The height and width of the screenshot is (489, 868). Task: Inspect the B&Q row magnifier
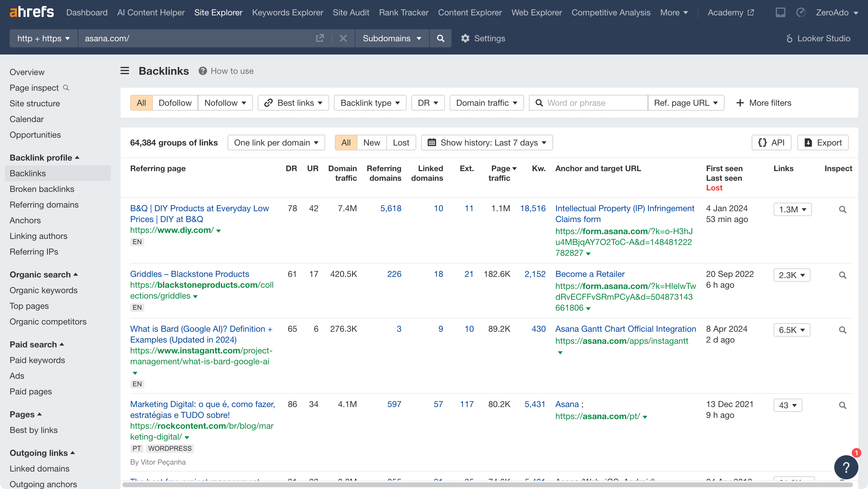[x=842, y=209]
